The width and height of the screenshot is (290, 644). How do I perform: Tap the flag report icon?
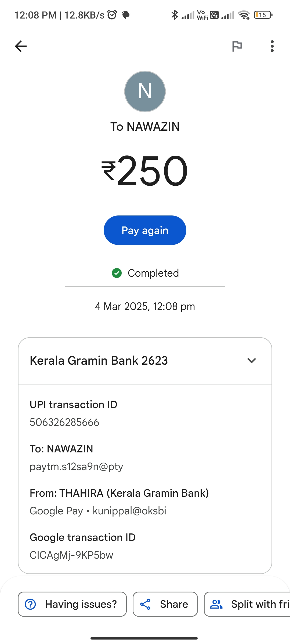coord(237,46)
